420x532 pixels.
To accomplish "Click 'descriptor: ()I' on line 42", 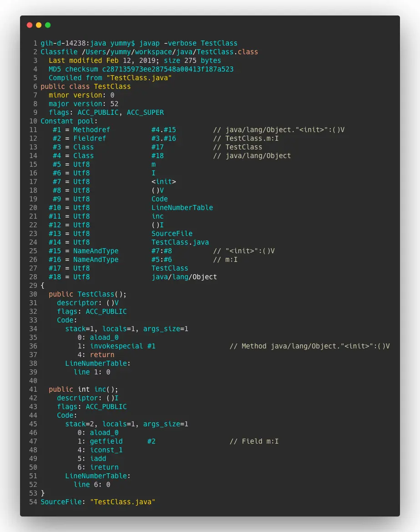I will (87, 398).
